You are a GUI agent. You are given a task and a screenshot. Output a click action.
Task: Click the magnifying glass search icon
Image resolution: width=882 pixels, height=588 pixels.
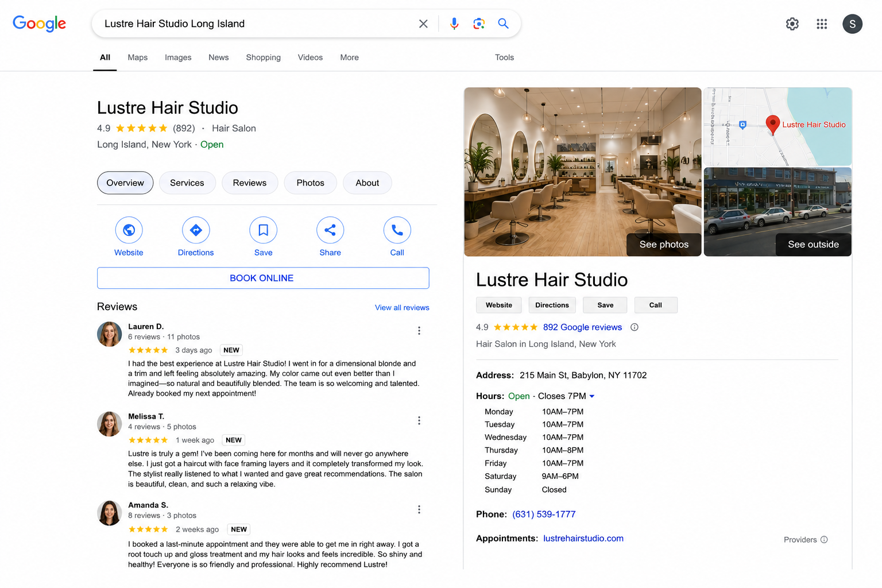pyautogui.click(x=503, y=24)
